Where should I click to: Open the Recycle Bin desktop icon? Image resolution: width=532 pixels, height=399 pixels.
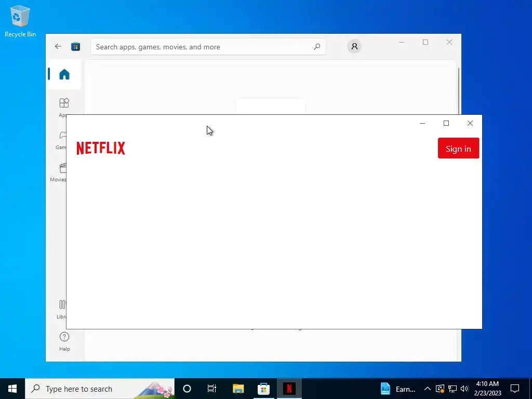pyautogui.click(x=20, y=21)
